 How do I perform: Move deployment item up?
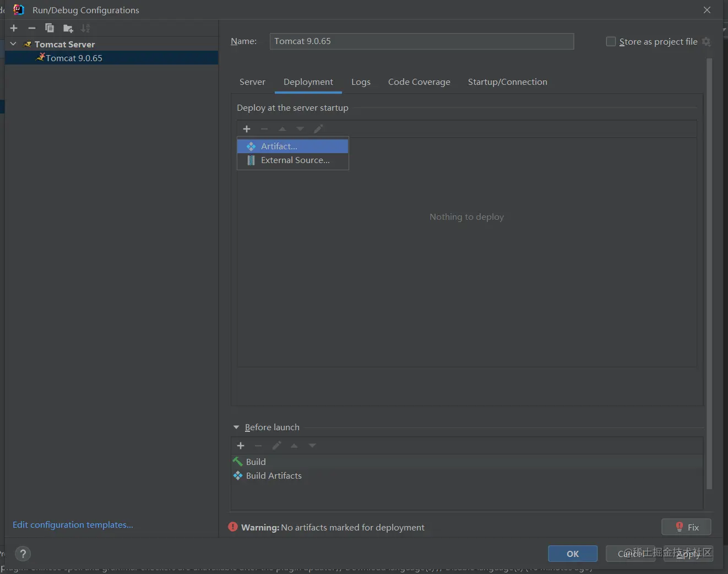pos(282,129)
